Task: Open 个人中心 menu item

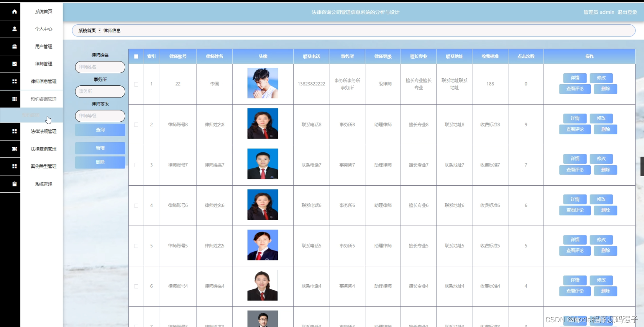Action: click(x=43, y=29)
